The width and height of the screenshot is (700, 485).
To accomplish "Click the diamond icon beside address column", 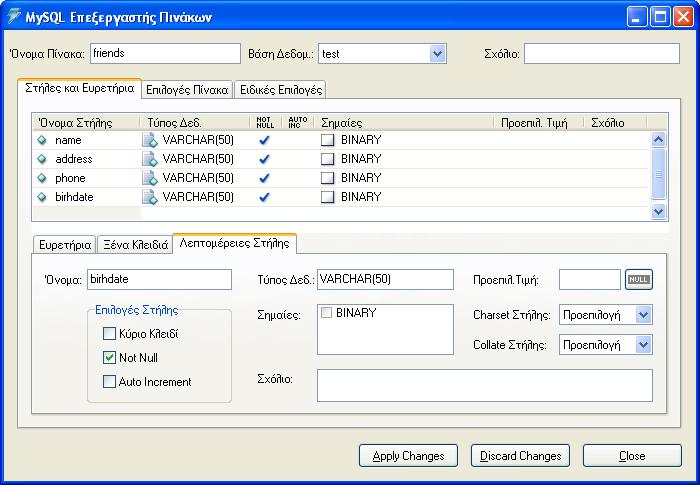I will (x=42, y=159).
